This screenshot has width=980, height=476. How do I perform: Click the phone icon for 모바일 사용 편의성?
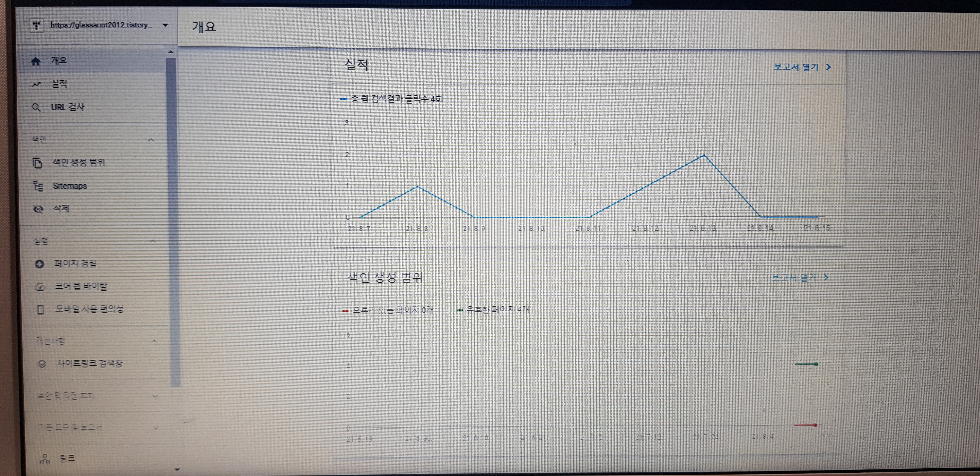coord(40,309)
